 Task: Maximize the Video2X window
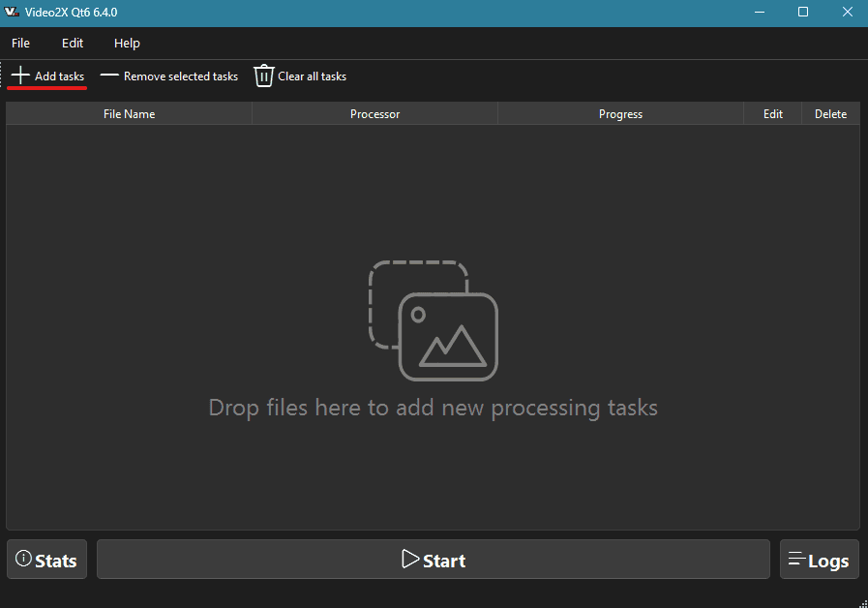[803, 13]
